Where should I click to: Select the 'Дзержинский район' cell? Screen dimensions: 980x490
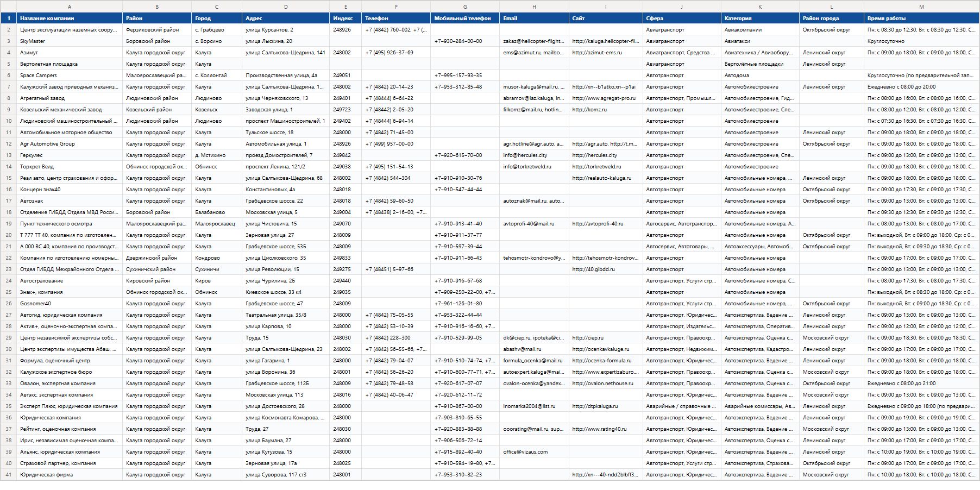coord(157,258)
